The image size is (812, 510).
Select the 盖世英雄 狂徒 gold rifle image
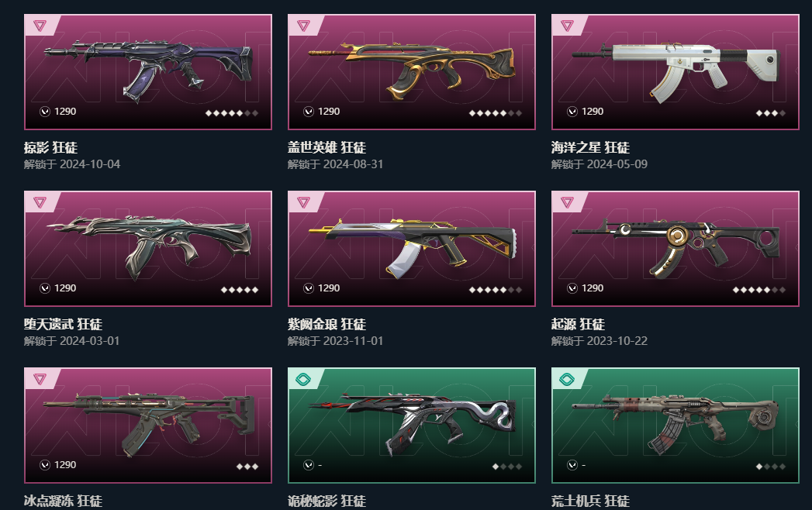412,70
